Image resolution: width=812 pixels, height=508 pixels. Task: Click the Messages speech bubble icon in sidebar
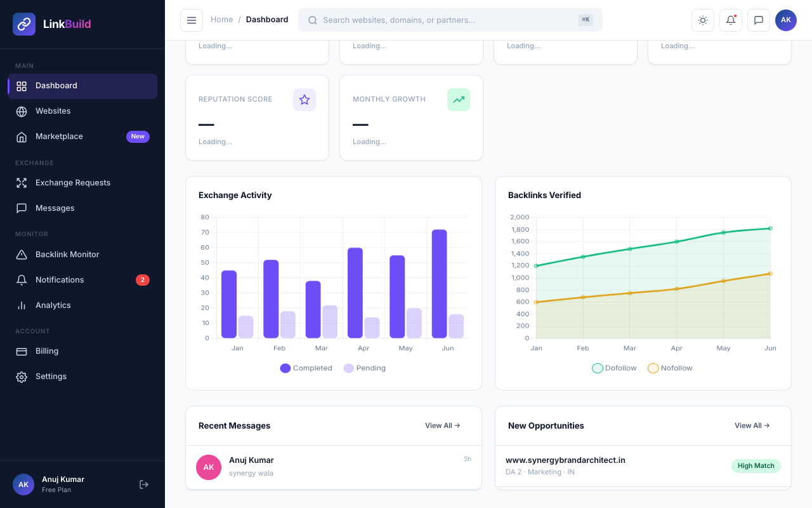[x=22, y=208]
